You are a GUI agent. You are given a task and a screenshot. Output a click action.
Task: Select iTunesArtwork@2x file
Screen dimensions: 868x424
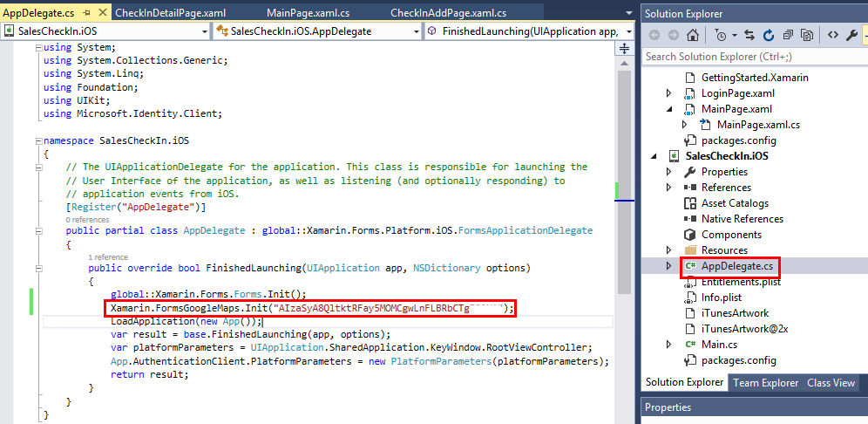pyautogui.click(x=744, y=329)
